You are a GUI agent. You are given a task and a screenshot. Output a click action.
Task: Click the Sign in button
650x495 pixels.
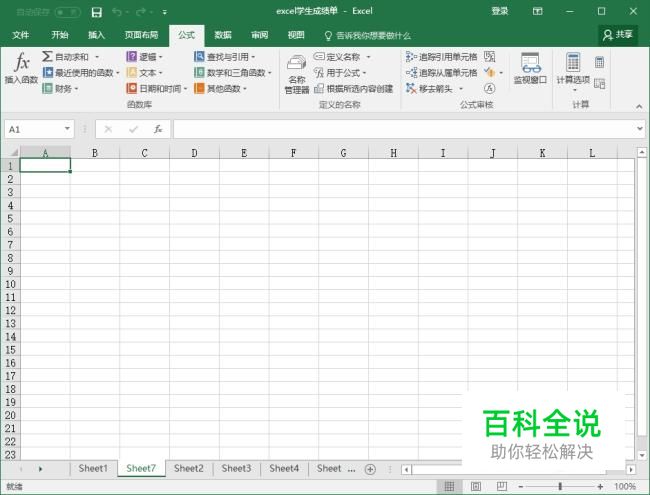coord(500,12)
